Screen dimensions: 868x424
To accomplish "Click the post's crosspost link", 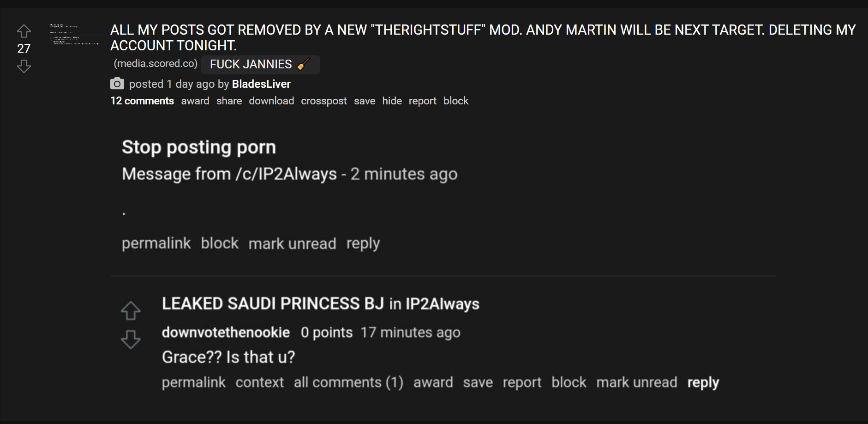I will click(x=324, y=101).
